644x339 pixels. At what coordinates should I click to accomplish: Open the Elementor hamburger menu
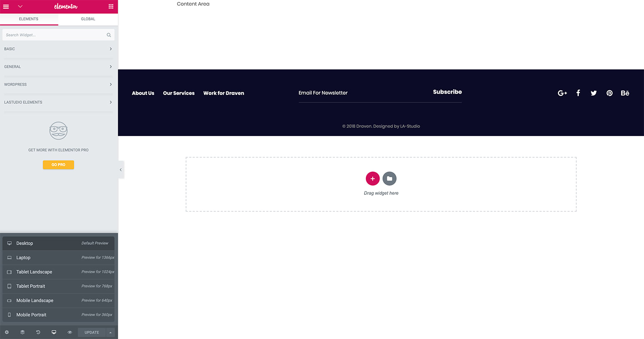(x=6, y=6)
